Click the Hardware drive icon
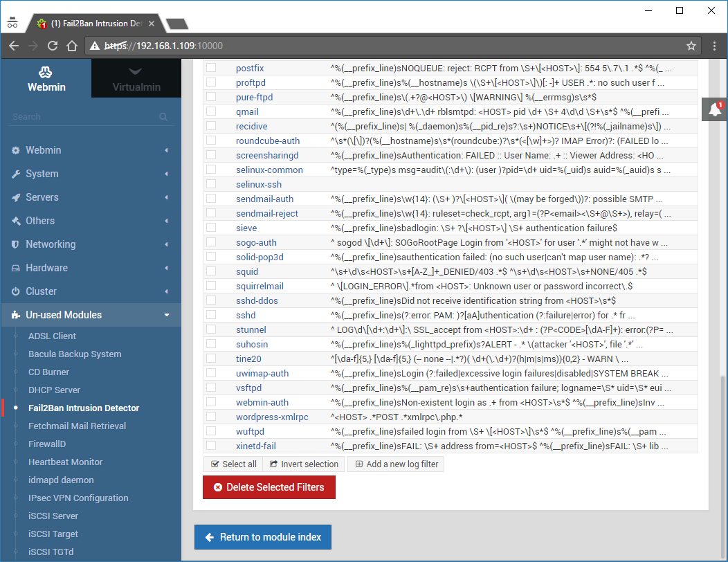728x562 pixels. click(x=16, y=268)
